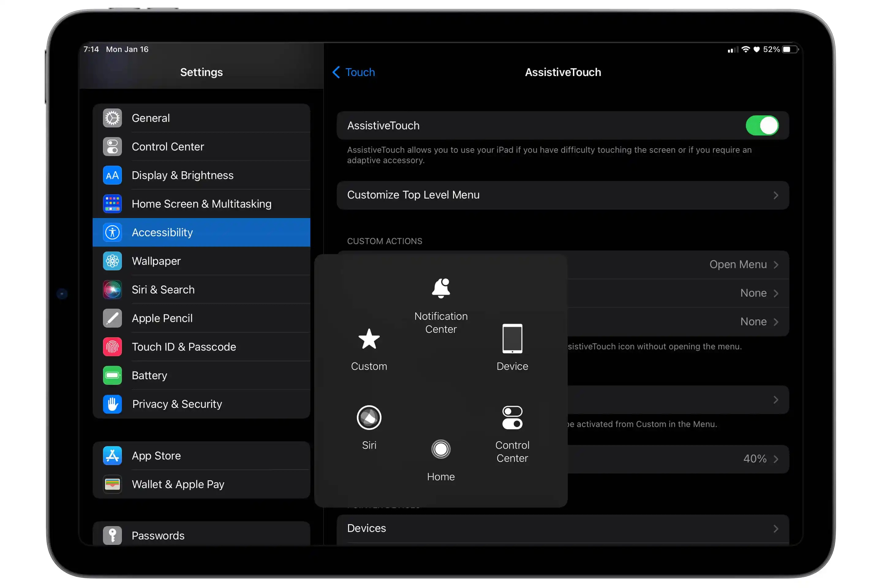Viewport: 882px width, 588px height.
Task: Tap Control Center toggles icon in AssistiveTouch menu
Action: click(512, 417)
